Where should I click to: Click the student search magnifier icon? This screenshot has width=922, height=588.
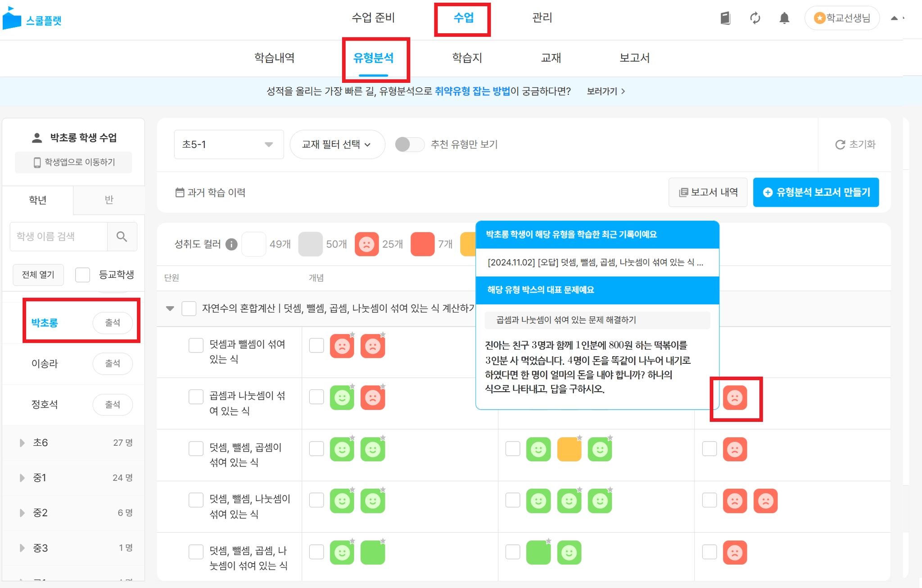[122, 236]
